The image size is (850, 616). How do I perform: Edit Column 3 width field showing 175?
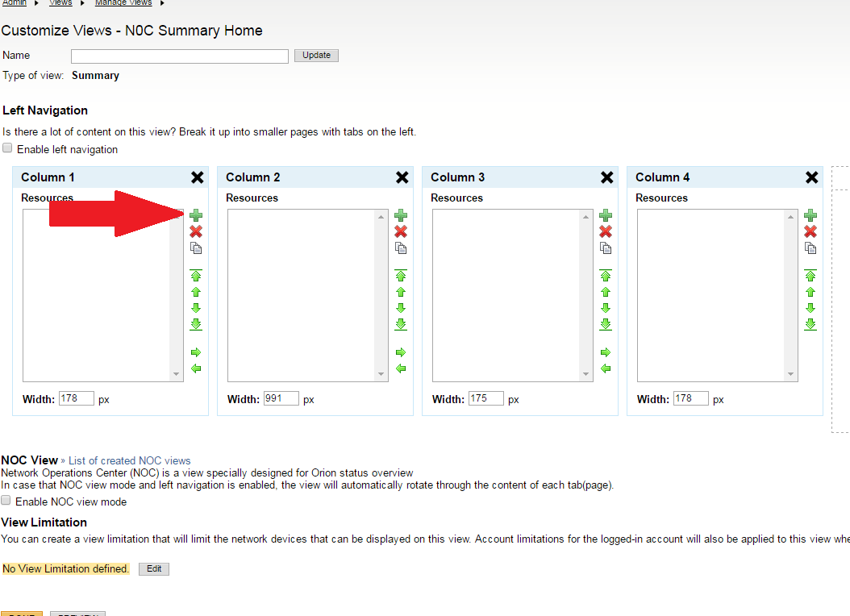(486, 399)
